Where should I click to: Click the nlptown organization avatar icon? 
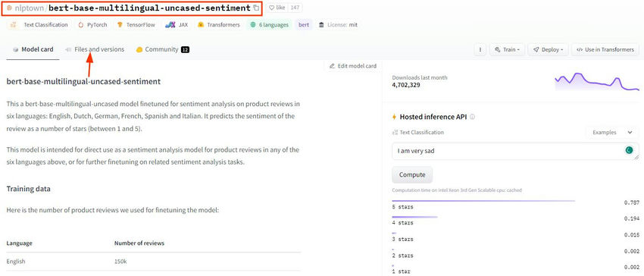click(9, 8)
